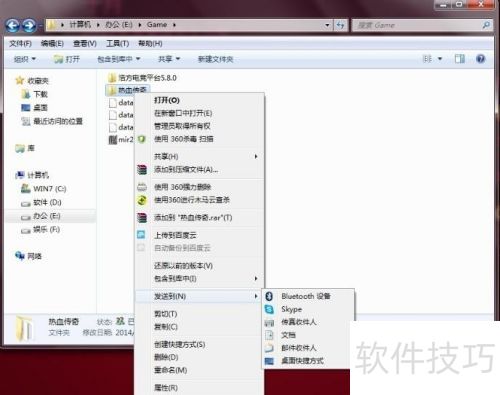Viewport: 500px width, 395px height.
Task: Click the search magnifier icon
Action: [486, 25]
